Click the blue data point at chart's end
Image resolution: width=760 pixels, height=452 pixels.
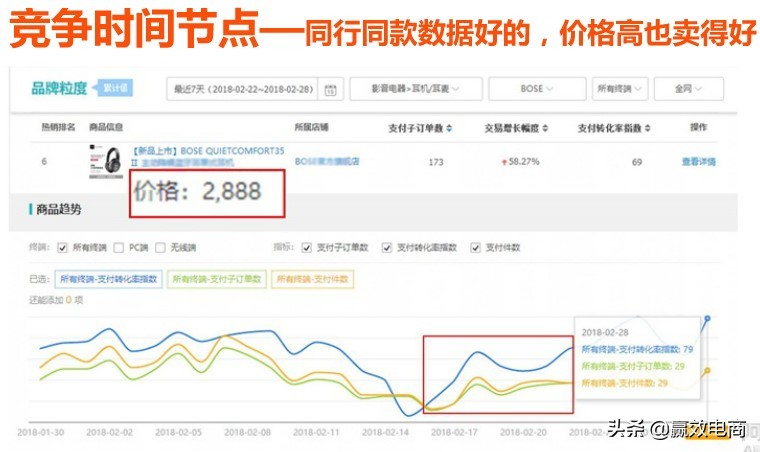(707, 318)
